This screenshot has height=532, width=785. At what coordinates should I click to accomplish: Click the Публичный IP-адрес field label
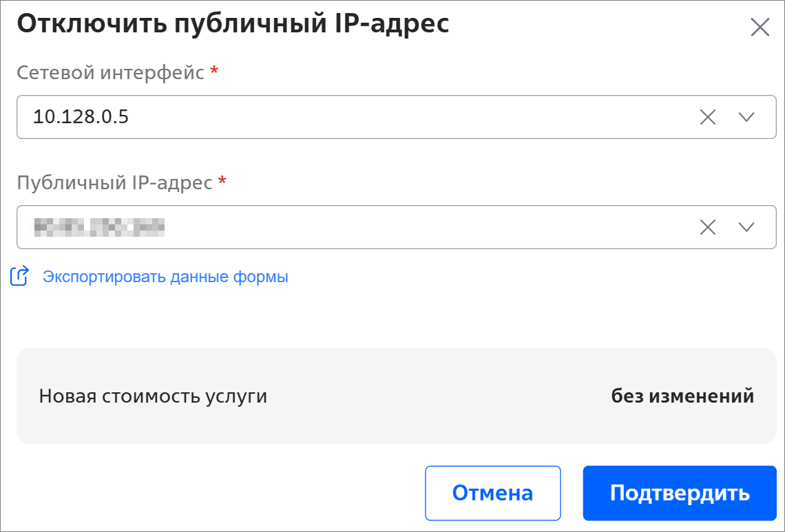coord(114,182)
